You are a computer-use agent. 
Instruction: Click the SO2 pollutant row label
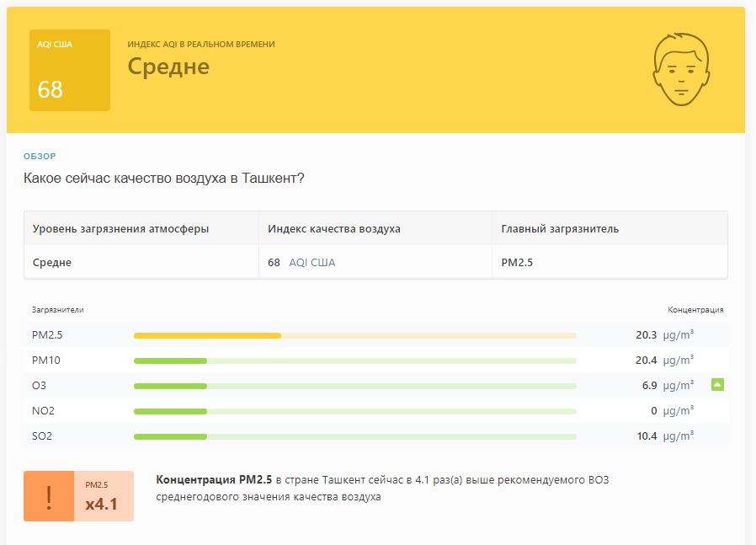point(42,436)
